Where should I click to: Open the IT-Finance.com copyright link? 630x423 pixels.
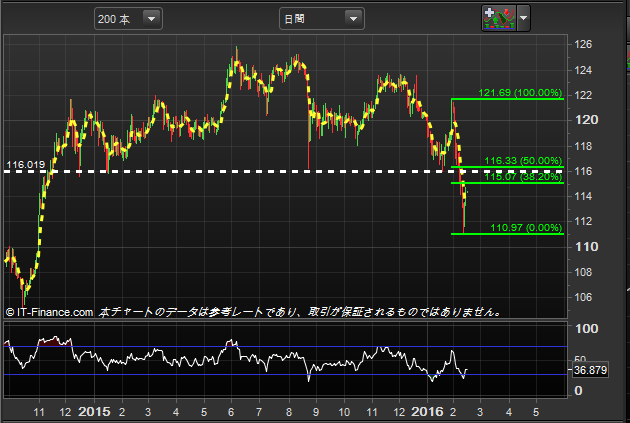pyautogui.click(x=49, y=312)
